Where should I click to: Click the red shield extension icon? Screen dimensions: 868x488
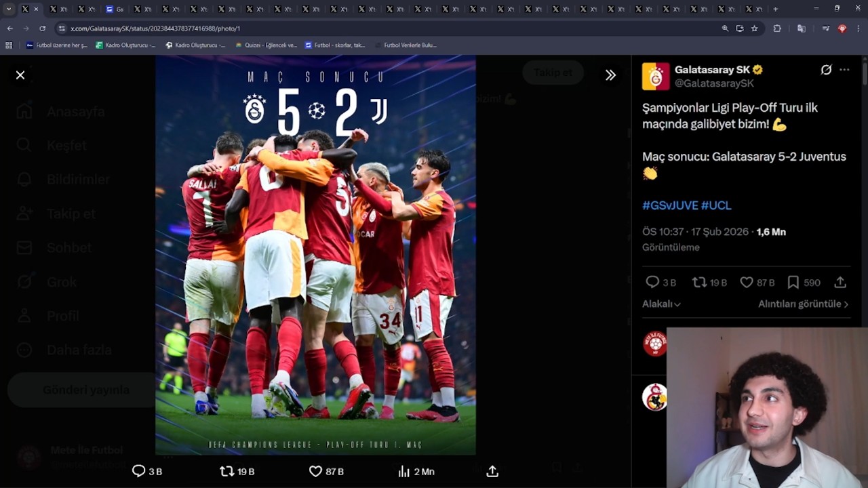pyautogui.click(x=842, y=28)
